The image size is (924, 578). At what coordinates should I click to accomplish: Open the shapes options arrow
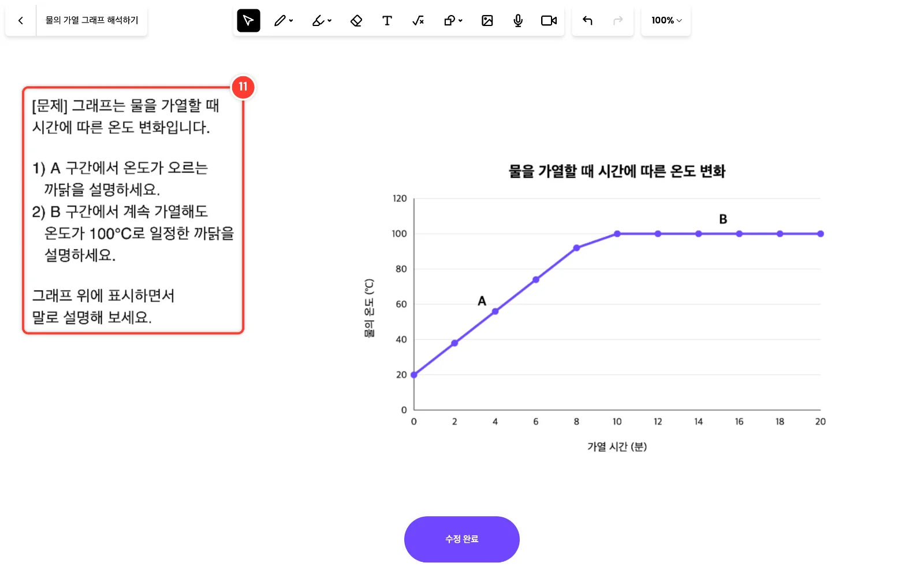(460, 21)
